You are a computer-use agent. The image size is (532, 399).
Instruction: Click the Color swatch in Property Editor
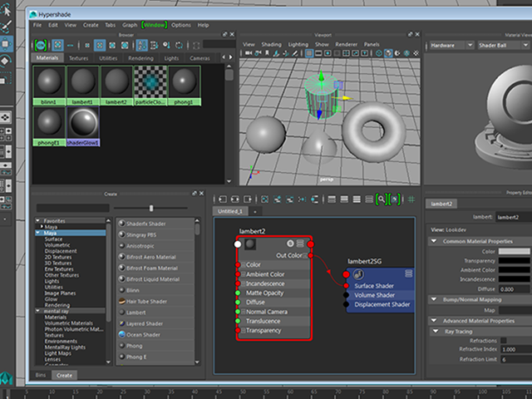[x=514, y=251]
